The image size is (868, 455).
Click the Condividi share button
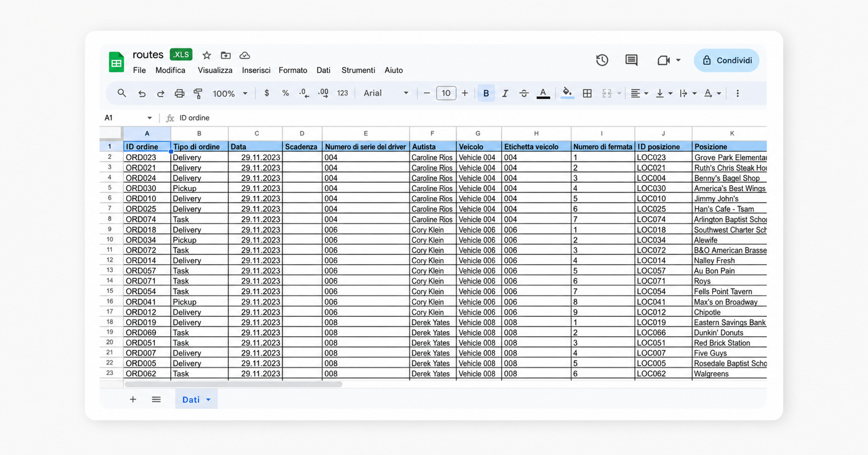[x=726, y=60]
